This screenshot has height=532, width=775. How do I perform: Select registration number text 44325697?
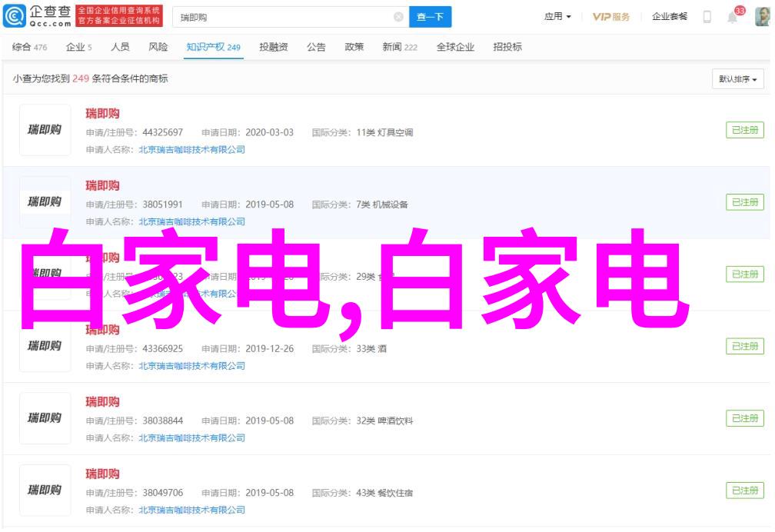click(x=163, y=132)
